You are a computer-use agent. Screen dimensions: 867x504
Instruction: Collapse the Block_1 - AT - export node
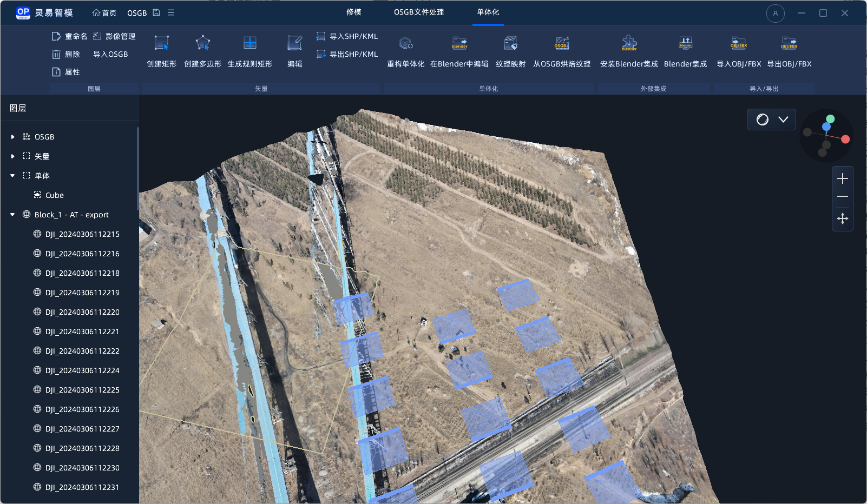(13, 215)
